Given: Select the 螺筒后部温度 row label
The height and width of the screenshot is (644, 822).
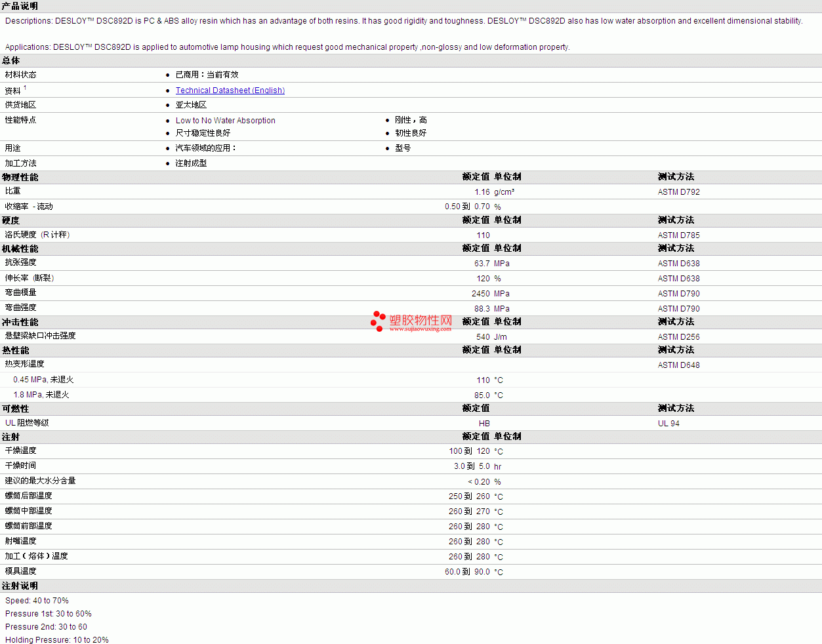Looking at the screenshot, I should tap(29, 496).
